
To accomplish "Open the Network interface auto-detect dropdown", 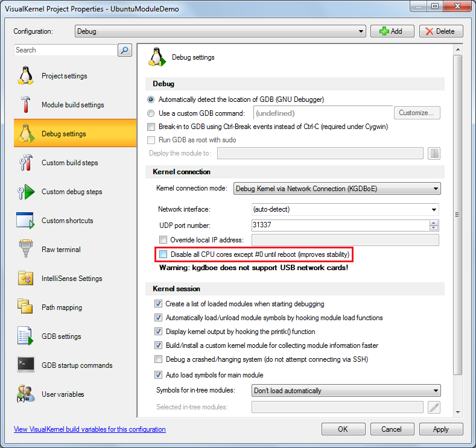I will [345, 209].
